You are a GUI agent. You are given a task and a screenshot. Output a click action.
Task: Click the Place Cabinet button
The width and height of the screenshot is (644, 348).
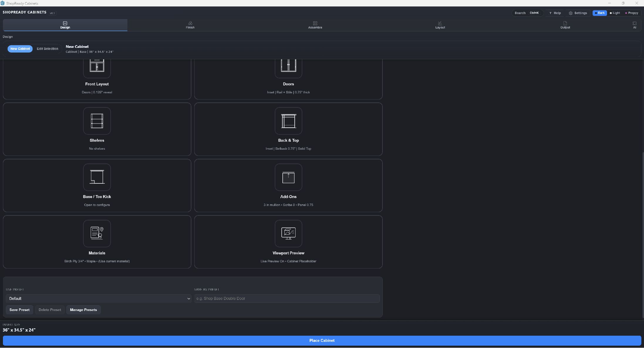[322, 341]
